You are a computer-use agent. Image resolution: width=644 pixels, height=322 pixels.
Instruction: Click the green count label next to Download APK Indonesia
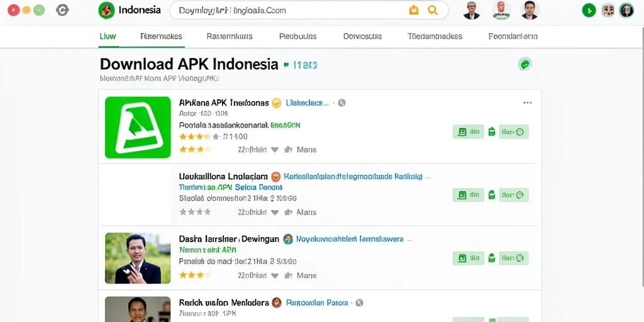tap(305, 65)
